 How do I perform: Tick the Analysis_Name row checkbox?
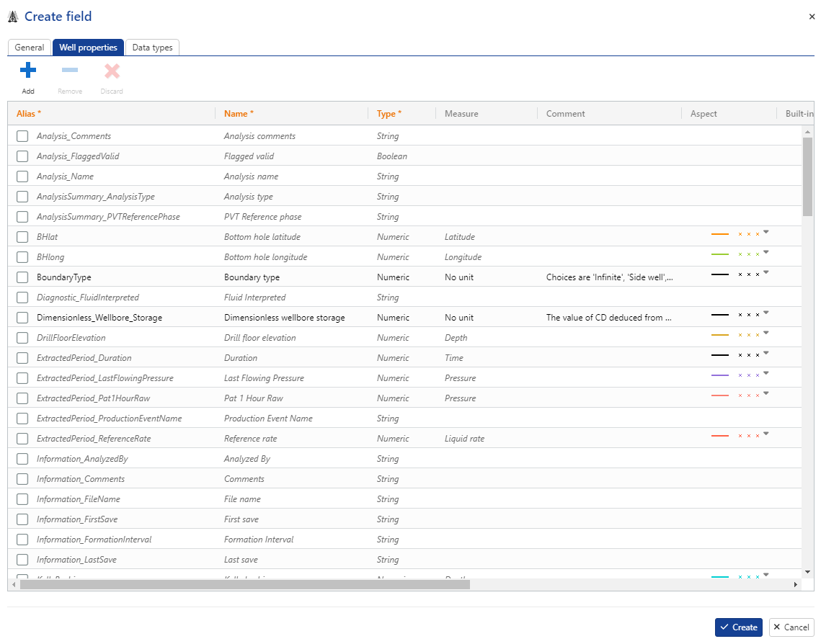[x=22, y=176]
